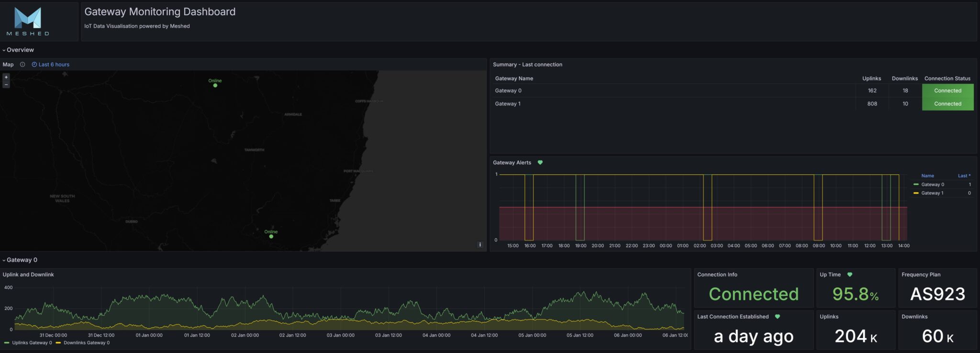Collapse the Overview row
Screen dimensions: 980x353
(18, 50)
